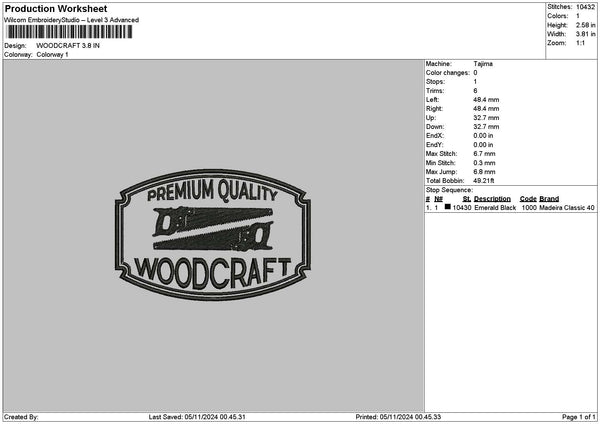Click the Machine value Tajima
The image size is (600, 424).
click(x=483, y=64)
